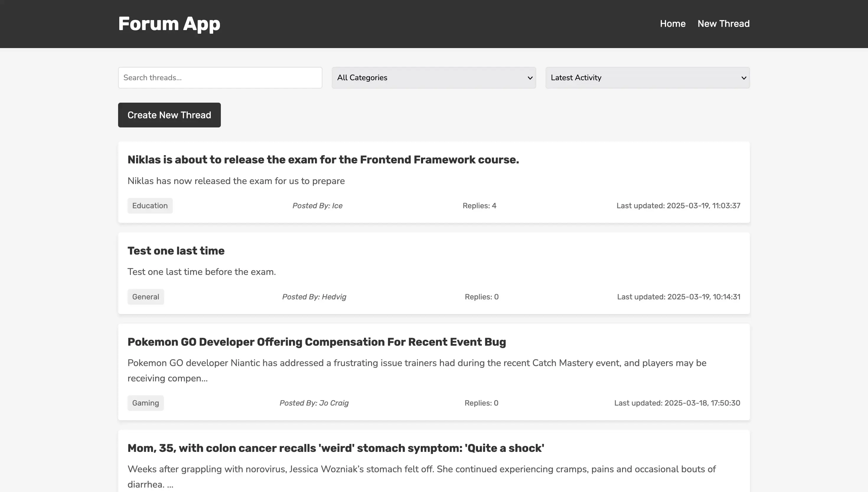Open the 'Test one last time' thread
Screen dimensions: 868x492
click(176, 250)
